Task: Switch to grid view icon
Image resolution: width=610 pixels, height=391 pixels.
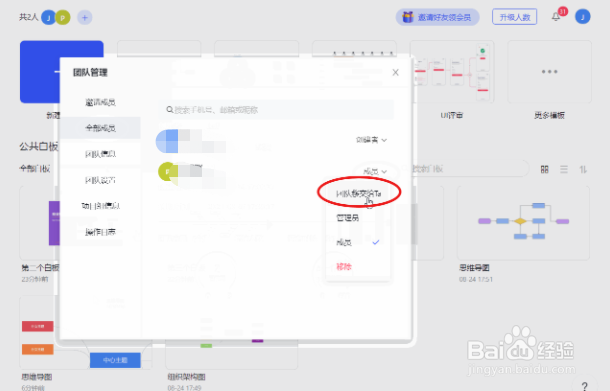Action: 545,169
